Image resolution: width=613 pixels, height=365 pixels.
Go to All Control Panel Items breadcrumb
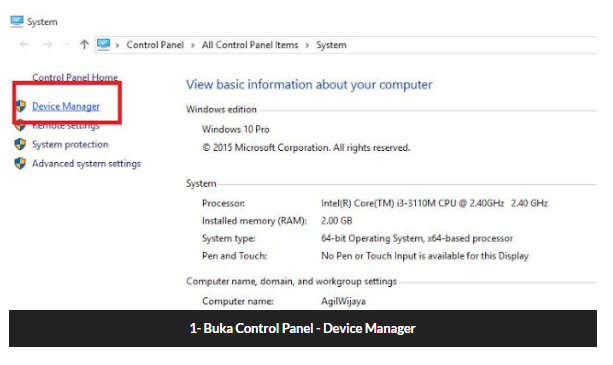pos(250,45)
